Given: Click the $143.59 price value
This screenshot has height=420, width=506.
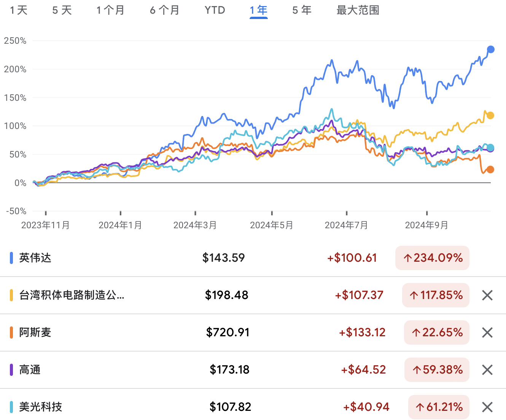Looking at the screenshot, I should click(x=224, y=258).
